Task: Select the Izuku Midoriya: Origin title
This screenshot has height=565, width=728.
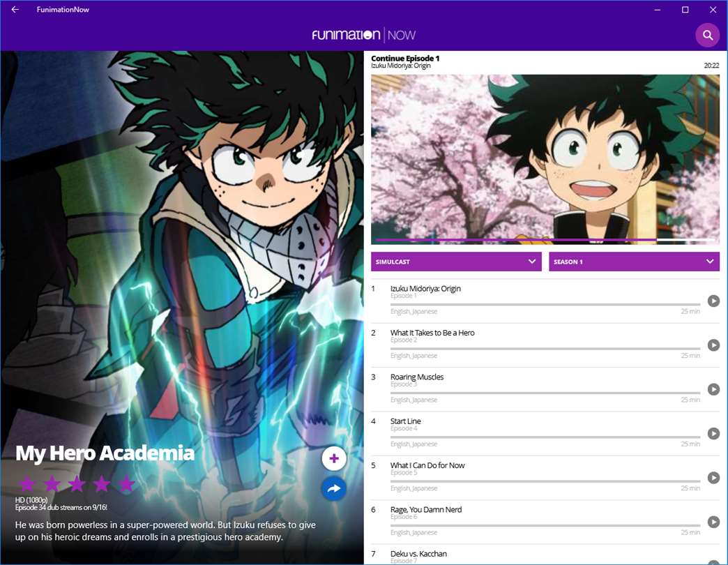Action: click(x=425, y=288)
